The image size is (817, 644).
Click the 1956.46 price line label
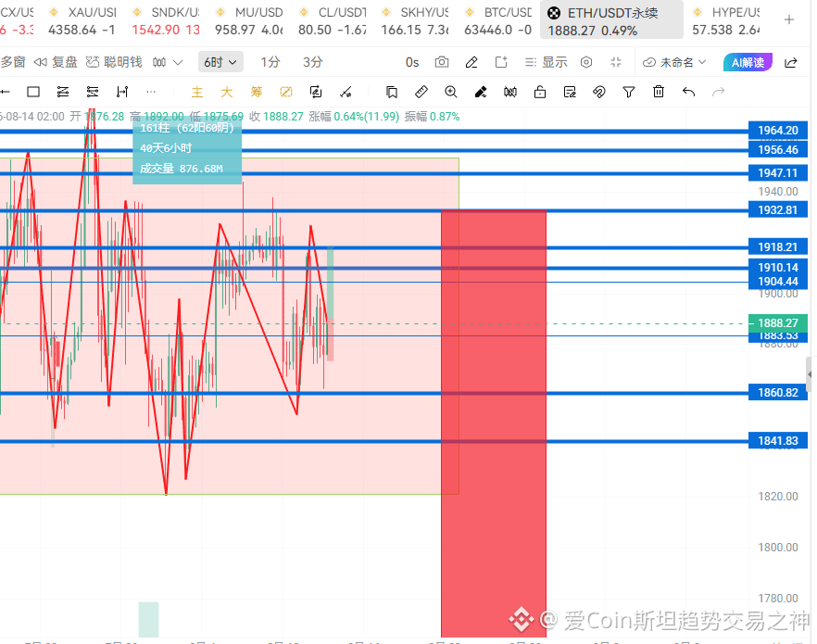[x=778, y=150]
